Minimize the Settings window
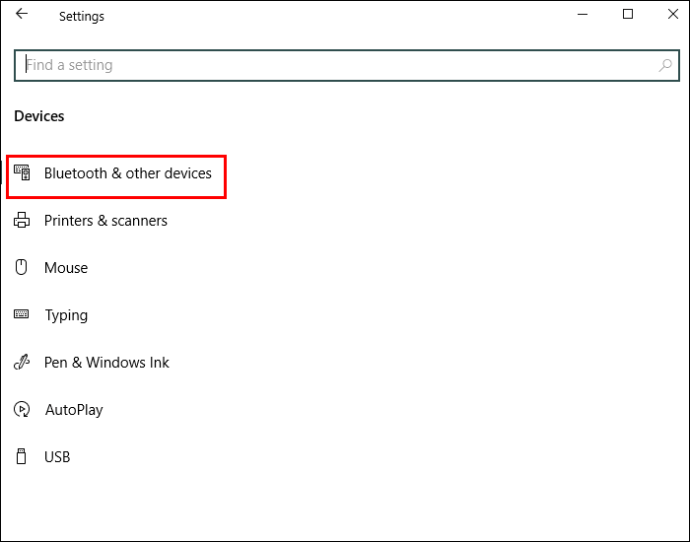Screen dimensions: 690x542 (x=582, y=15)
